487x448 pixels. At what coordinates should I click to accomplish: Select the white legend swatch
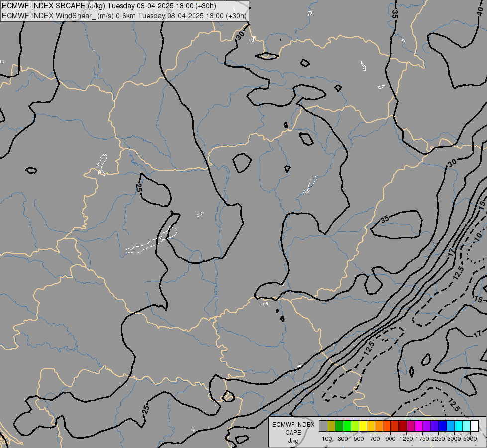[475, 426]
